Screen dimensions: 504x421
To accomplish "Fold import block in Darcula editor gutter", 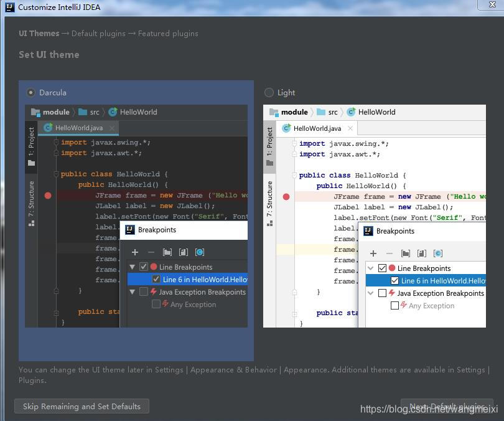I will pyautogui.click(x=56, y=142).
